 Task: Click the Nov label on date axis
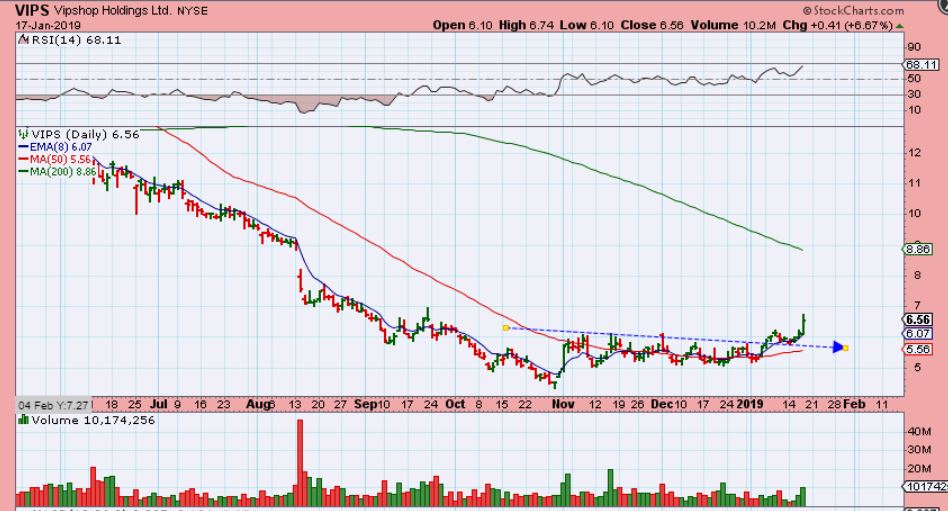pyautogui.click(x=563, y=404)
